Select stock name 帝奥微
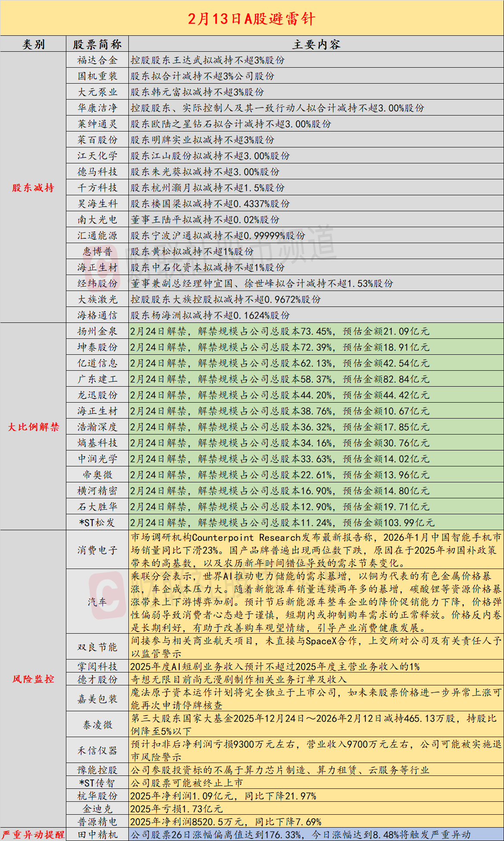 click(x=97, y=475)
